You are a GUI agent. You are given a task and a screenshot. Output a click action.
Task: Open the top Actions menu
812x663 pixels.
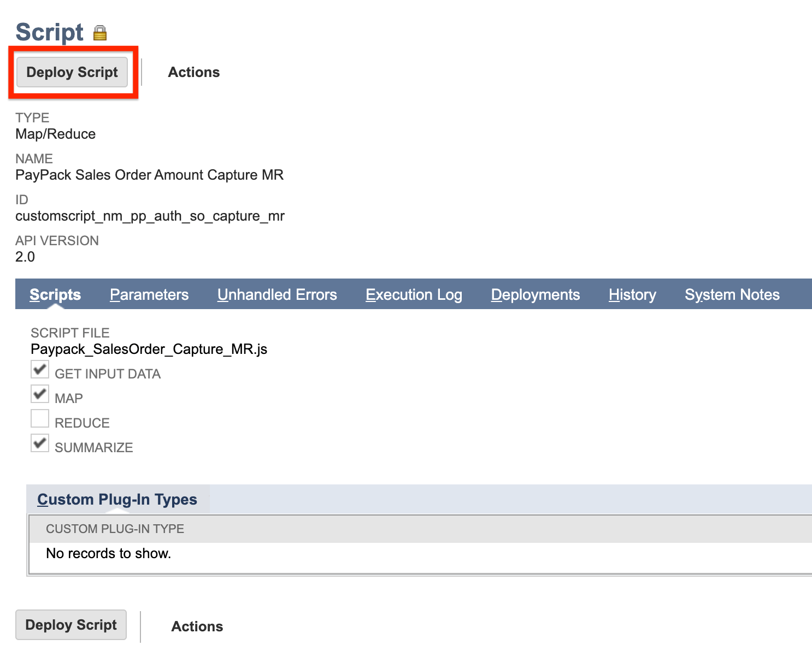coord(193,72)
